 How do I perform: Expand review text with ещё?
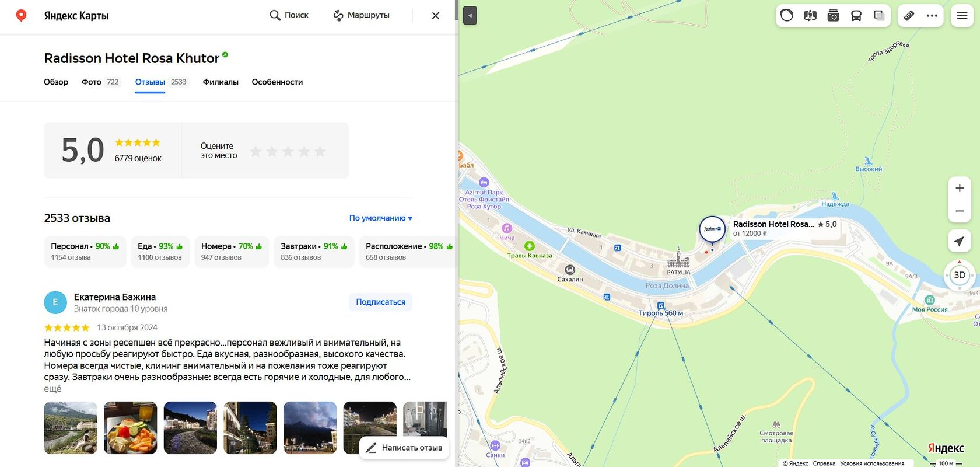pyautogui.click(x=52, y=389)
